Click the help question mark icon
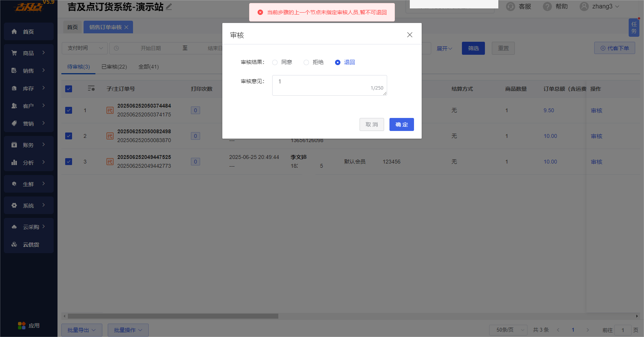This screenshot has height=337, width=644. pos(547,7)
